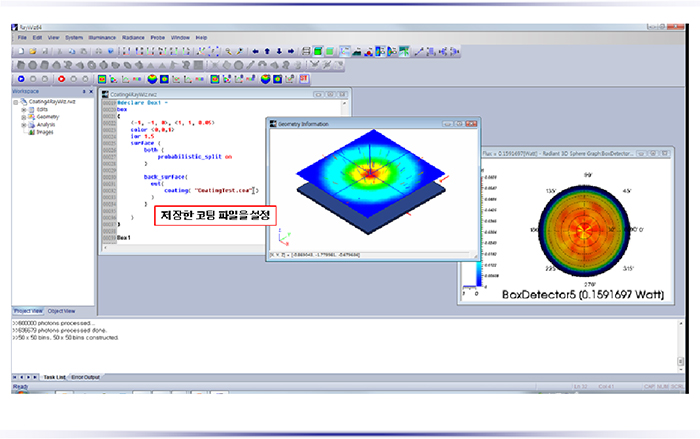Viewport: 700px width, 439px height.
Task: Collapse the Coating4RayWiz.rwz root node
Action: point(16,101)
